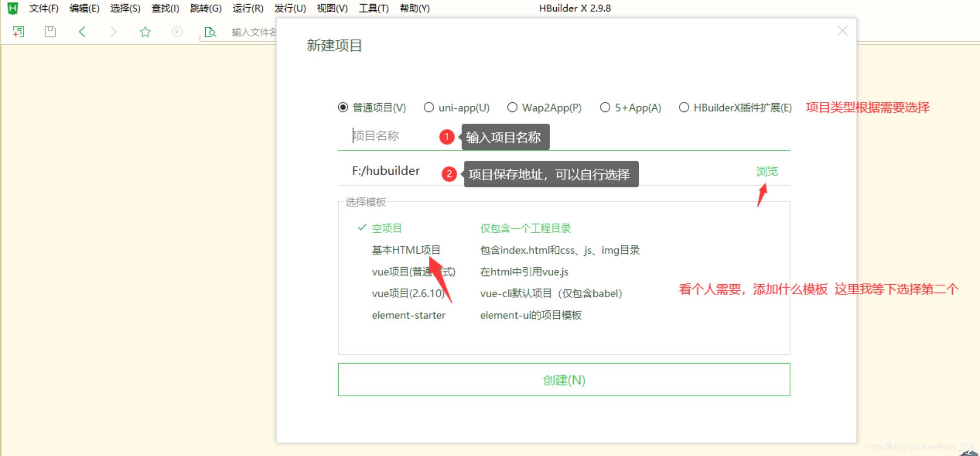The width and height of the screenshot is (980, 456).
Task: Choose the element-starter template
Action: pos(408,315)
